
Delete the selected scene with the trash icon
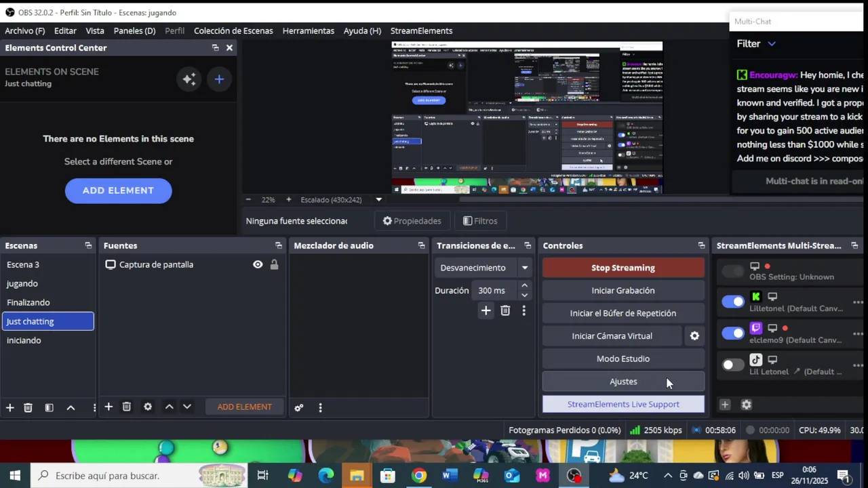(28, 407)
